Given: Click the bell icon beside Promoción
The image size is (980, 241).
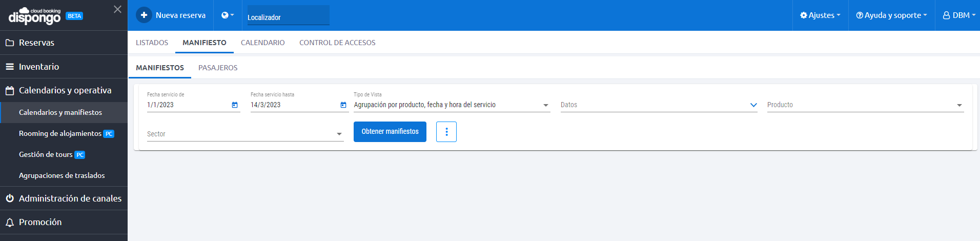Looking at the screenshot, I should pos(10,223).
